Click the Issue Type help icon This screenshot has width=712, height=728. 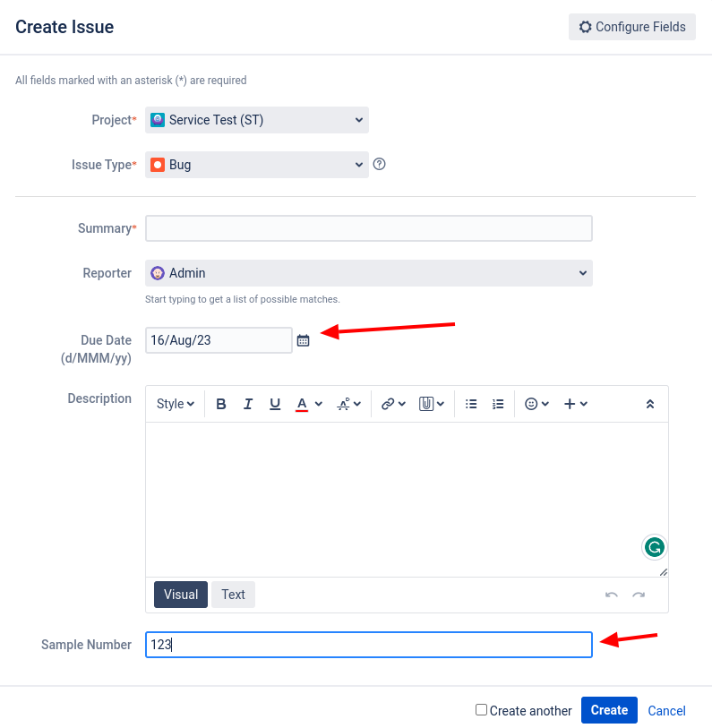(x=379, y=164)
